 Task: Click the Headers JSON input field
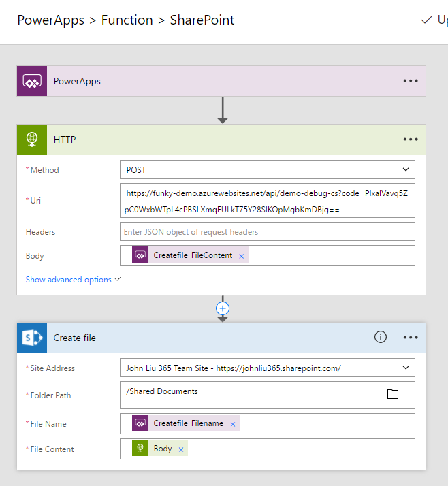pos(267,232)
